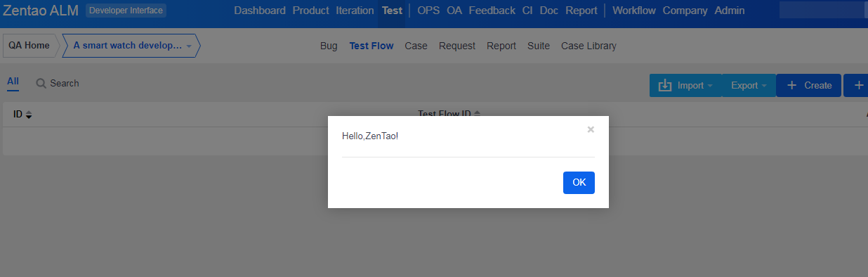
Task: Switch to the Bug tab
Action: coord(329,46)
